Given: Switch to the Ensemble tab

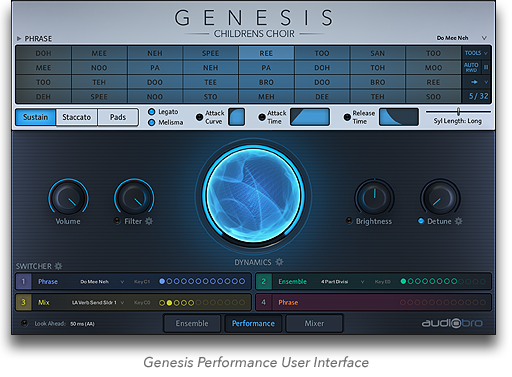Looking at the screenshot, I should (192, 323).
